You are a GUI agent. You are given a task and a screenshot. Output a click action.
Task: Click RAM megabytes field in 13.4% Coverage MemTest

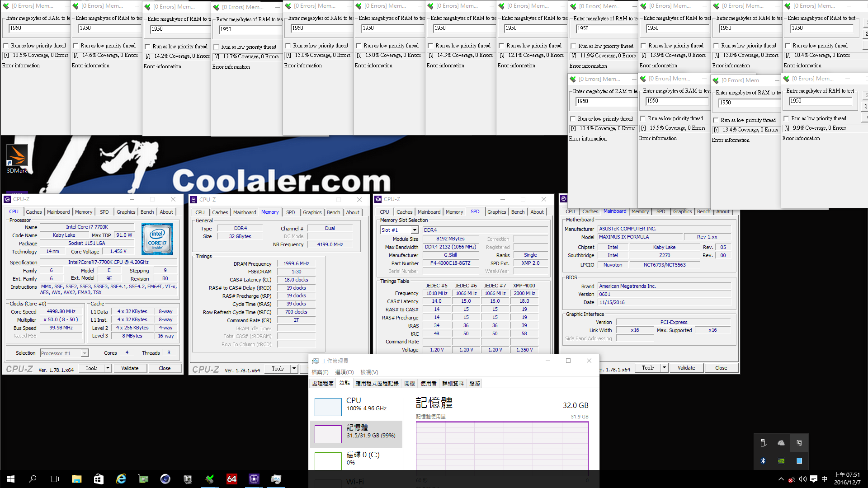coord(749,103)
